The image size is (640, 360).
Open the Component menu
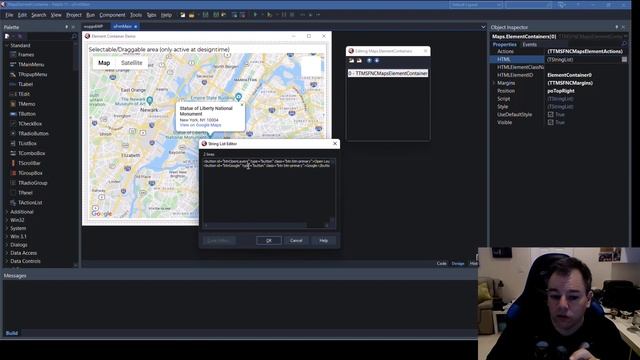tap(112, 15)
